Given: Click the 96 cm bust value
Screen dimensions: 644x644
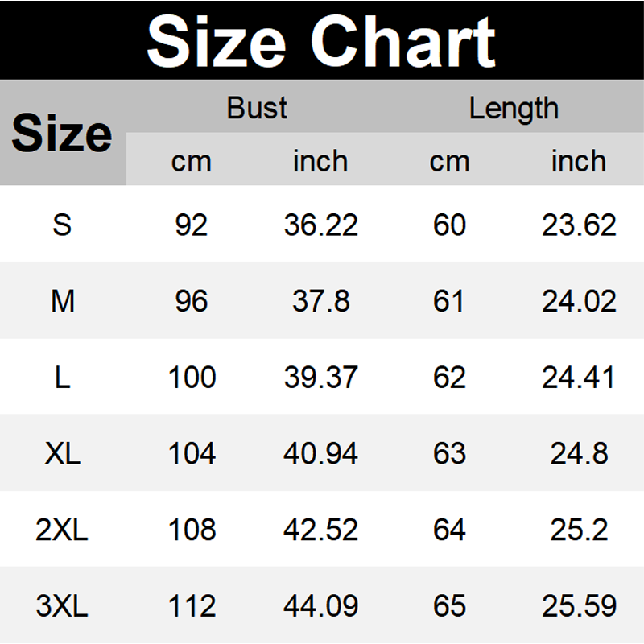Looking at the screenshot, I should click(x=191, y=301).
